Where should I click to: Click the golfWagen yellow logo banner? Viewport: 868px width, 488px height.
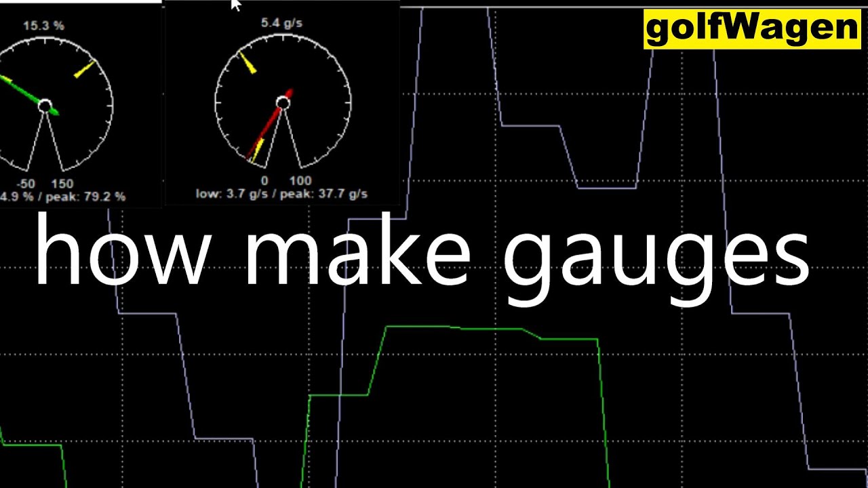click(752, 30)
